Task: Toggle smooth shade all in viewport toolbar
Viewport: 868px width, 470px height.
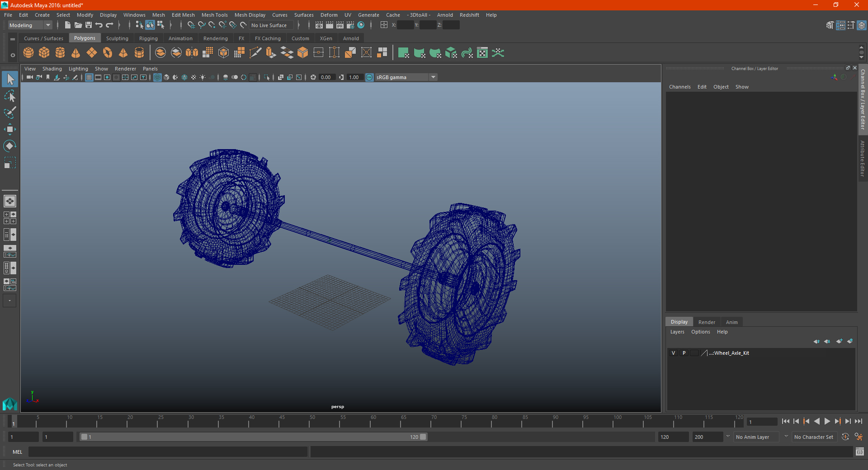Action: 166,77
